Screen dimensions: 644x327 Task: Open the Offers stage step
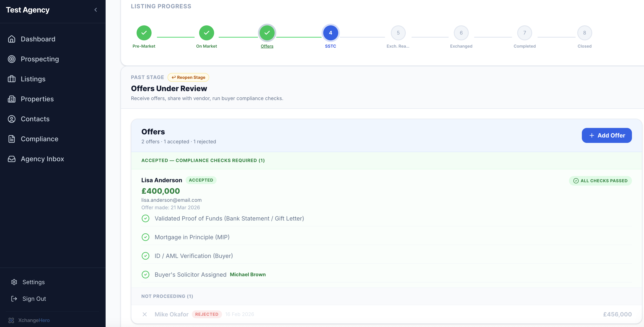point(267,33)
